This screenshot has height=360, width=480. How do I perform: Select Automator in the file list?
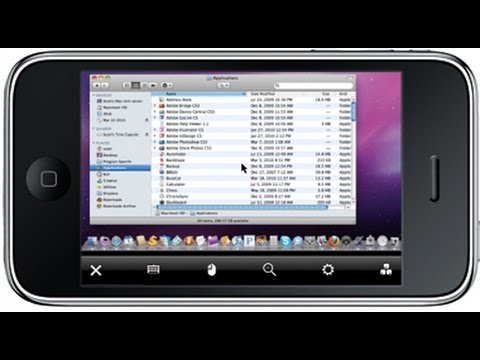[x=252, y=154]
